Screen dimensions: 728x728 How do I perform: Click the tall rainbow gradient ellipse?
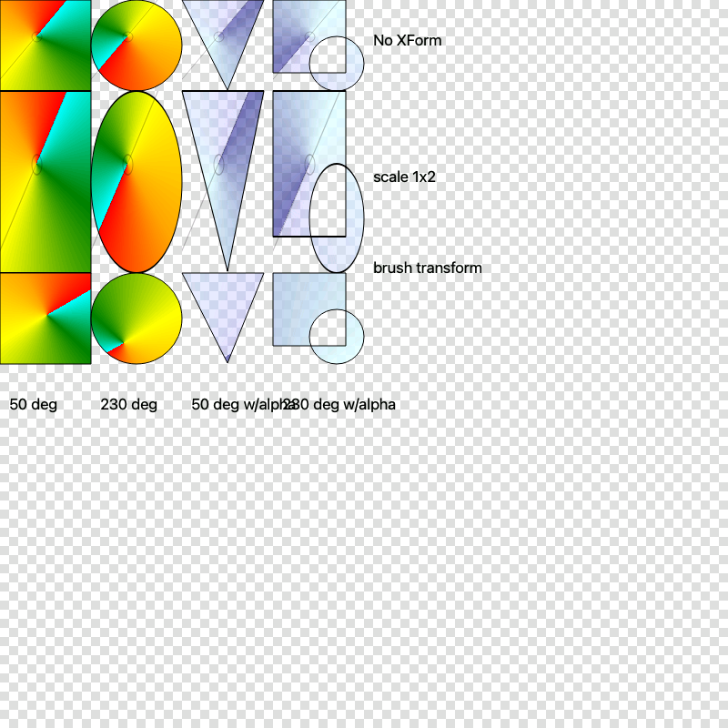136,182
